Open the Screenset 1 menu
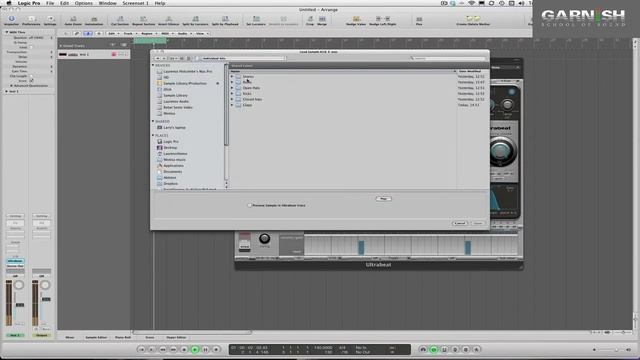 pos(136,3)
